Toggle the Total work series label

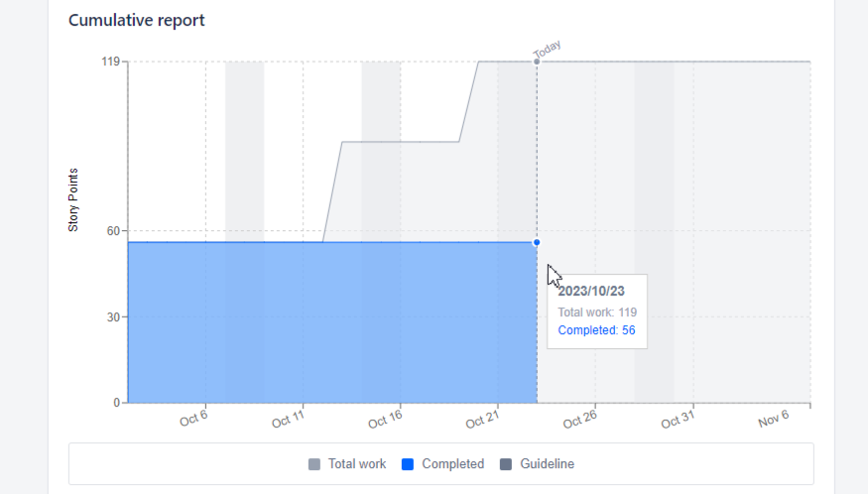click(357, 464)
